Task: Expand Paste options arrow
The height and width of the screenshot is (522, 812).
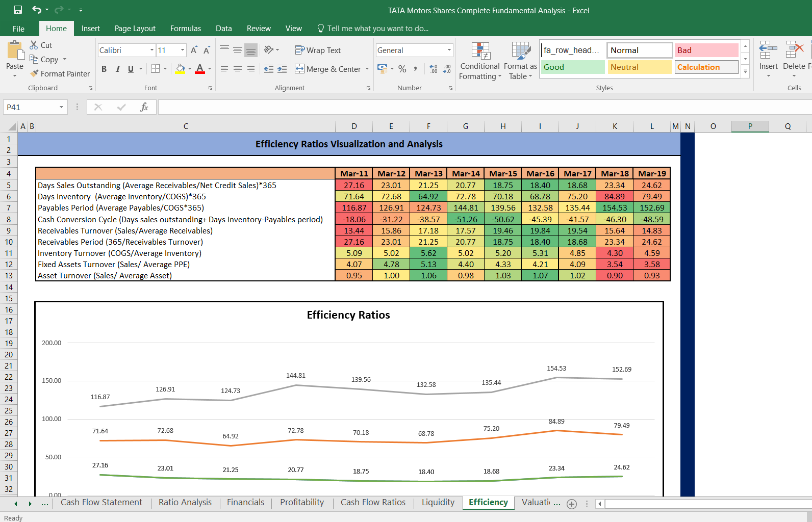Action: (15, 75)
